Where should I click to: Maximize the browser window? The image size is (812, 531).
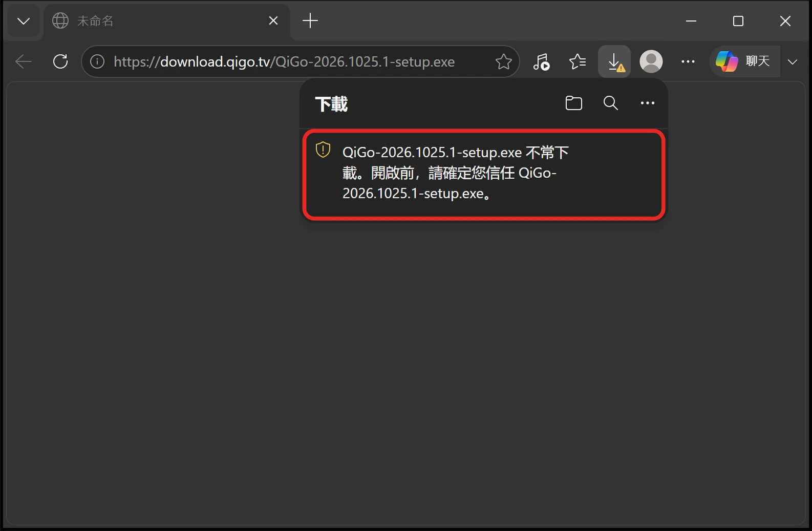pos(738,21)
